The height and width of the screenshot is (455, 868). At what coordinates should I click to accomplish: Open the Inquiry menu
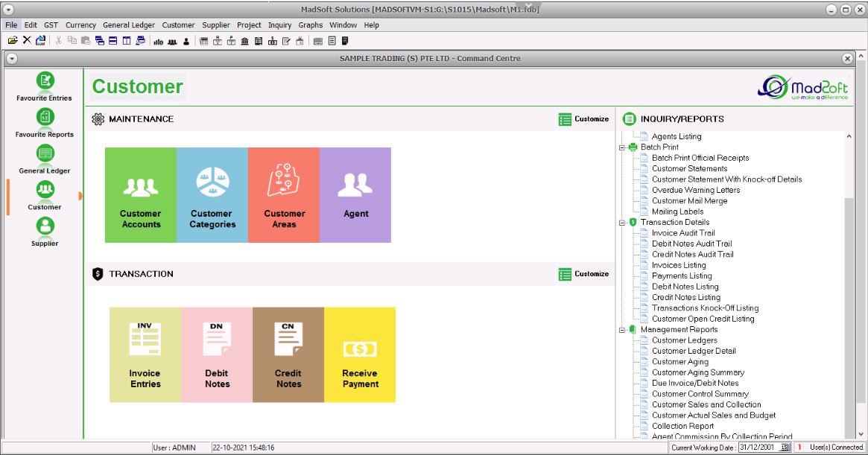coord(279,25)
